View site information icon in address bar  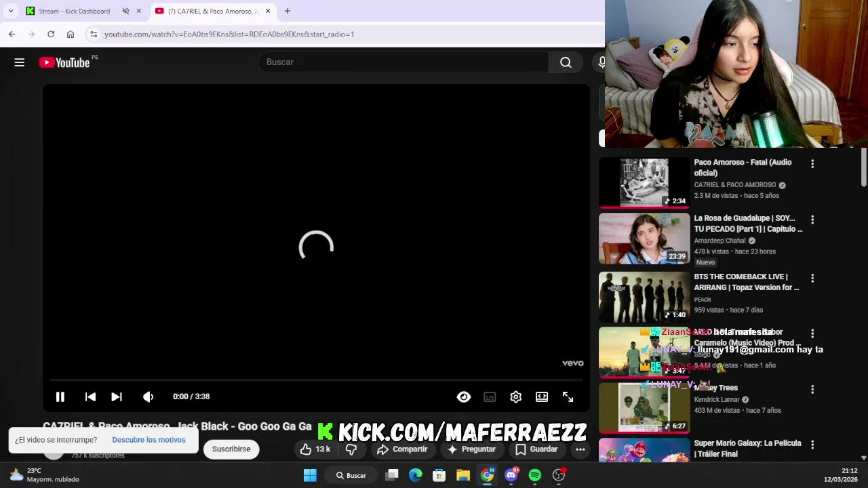[x=94, y=34]
